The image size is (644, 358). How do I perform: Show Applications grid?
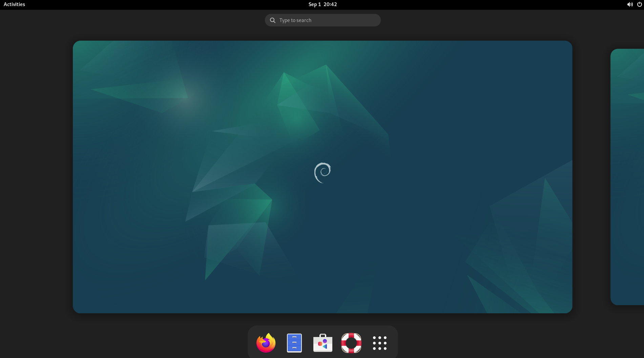pos(380,343)
